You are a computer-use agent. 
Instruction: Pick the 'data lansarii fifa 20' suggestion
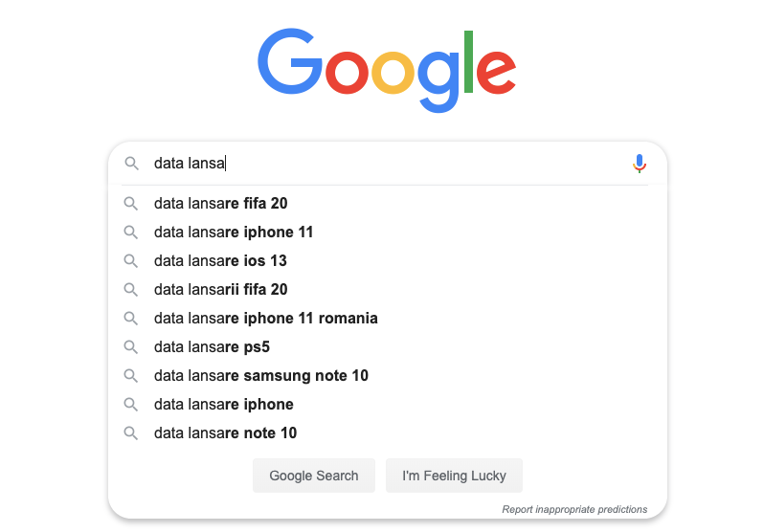221,289
